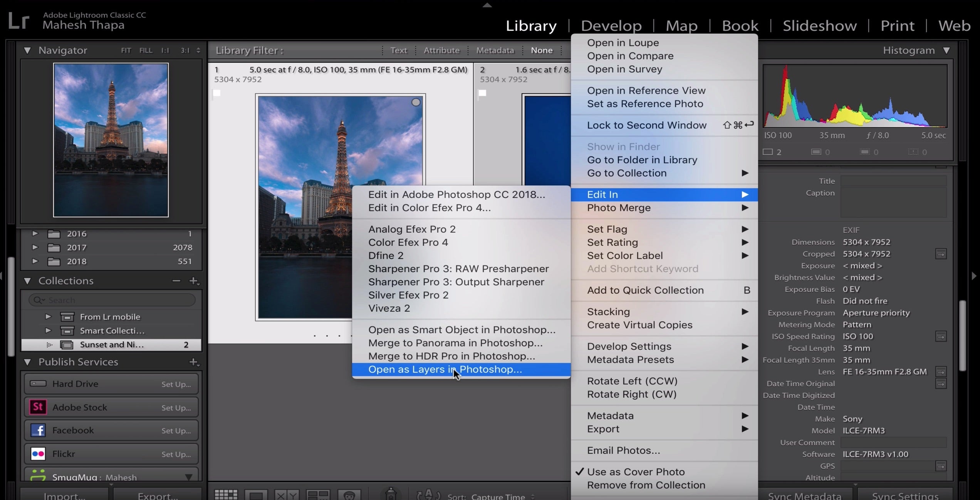Image resolution: width=980 pixels, height=500 pixels.
Task: Select the None library filter
Action: coord(542,50)
